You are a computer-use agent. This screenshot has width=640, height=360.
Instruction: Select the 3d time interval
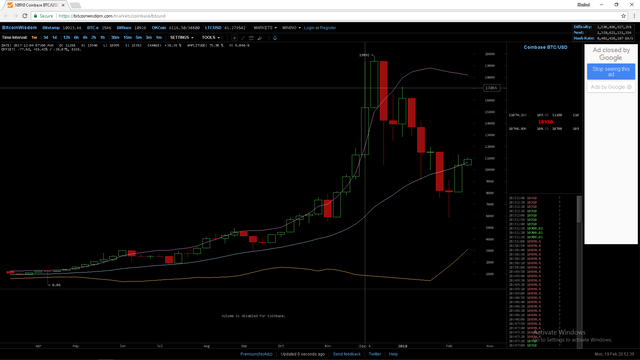tap(46, 38)
